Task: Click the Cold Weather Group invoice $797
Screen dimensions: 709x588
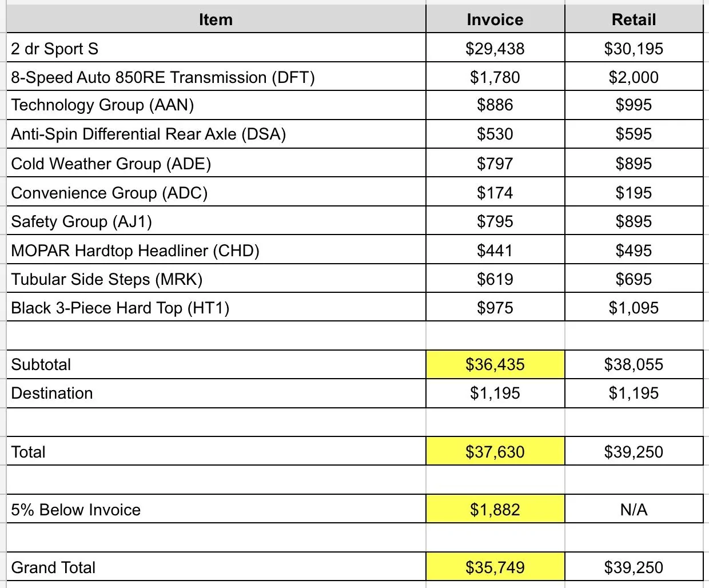Action: pos(495,163)
